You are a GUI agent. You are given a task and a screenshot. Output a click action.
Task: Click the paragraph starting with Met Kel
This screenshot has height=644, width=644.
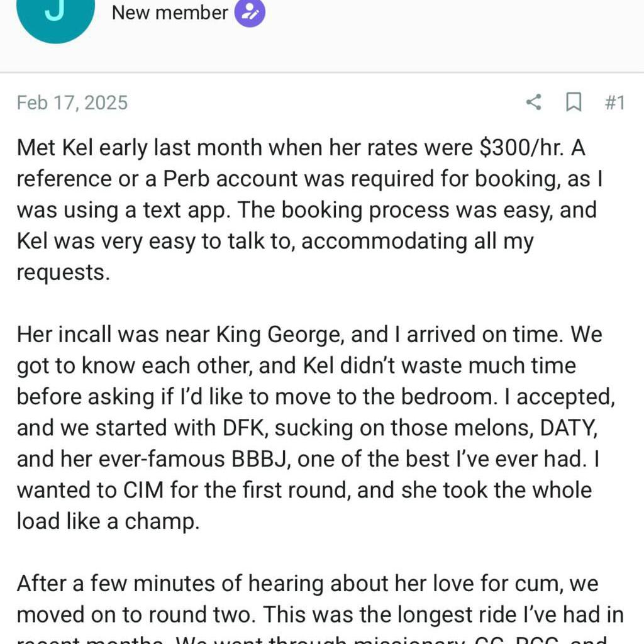tap(309, 210)
